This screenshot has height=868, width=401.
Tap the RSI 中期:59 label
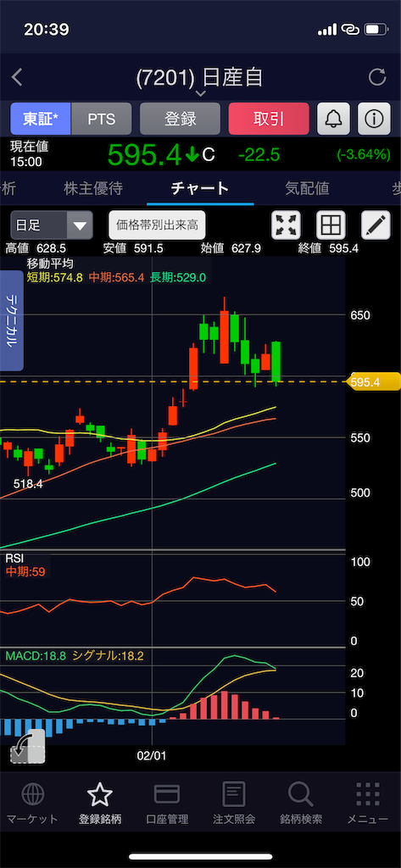click(x=25, y=571)
